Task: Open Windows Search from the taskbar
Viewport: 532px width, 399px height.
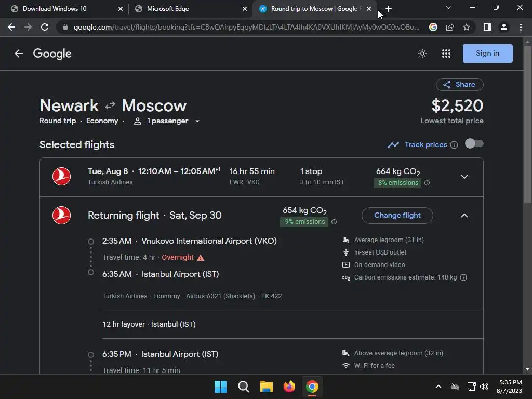Action: pos(243,387)
